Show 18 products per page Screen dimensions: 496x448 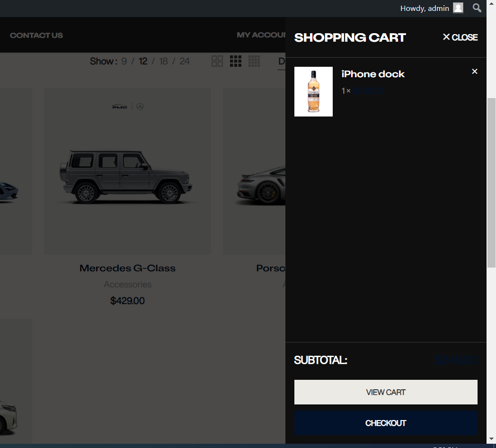tap(163, 61)
